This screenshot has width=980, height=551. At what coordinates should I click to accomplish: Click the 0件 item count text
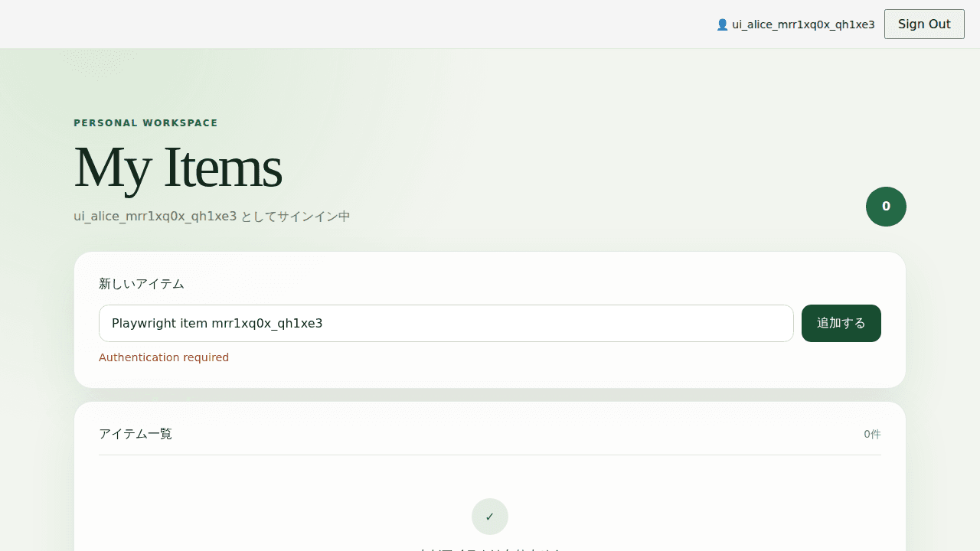872,434
